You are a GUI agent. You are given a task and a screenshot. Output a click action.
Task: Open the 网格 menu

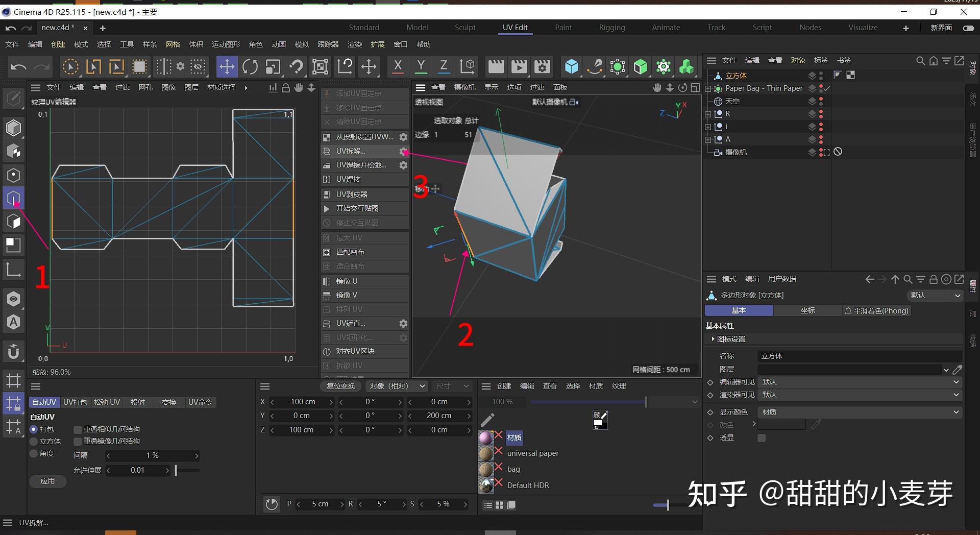click(x=173, y=44)
